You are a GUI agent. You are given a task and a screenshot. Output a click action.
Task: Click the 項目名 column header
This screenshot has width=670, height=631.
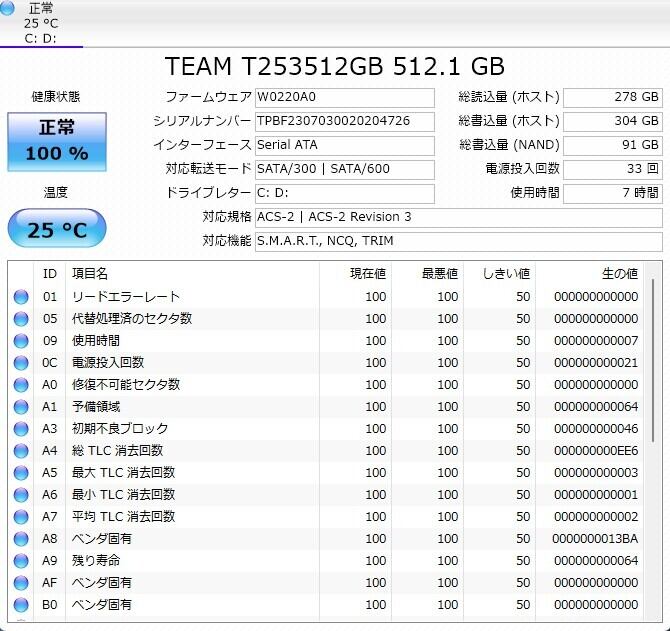[x=90, y=274]
